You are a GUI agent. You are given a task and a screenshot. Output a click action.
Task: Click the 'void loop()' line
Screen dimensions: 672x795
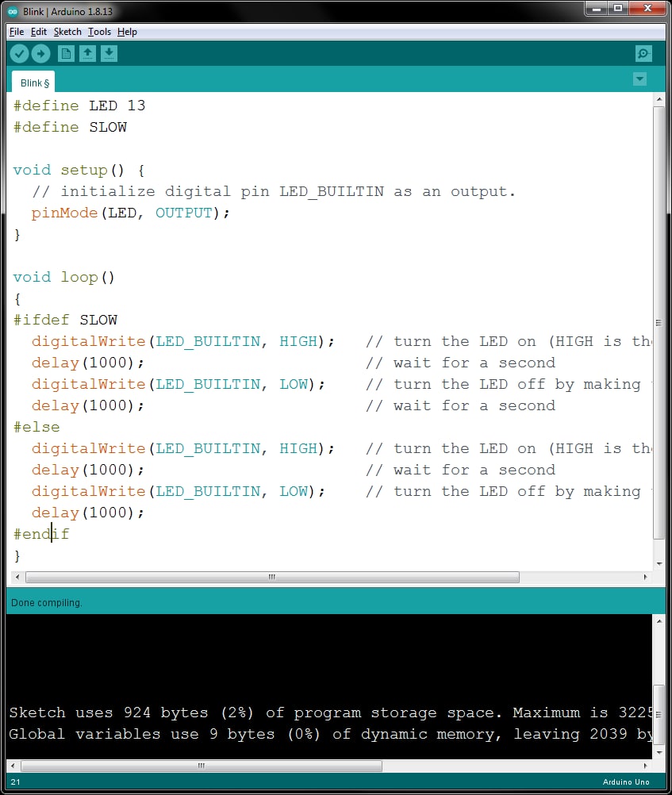click(x=64, y=277)
